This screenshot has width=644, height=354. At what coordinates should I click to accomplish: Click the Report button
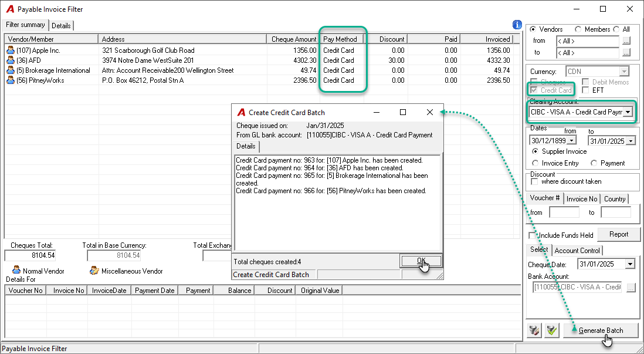[619, 234]
